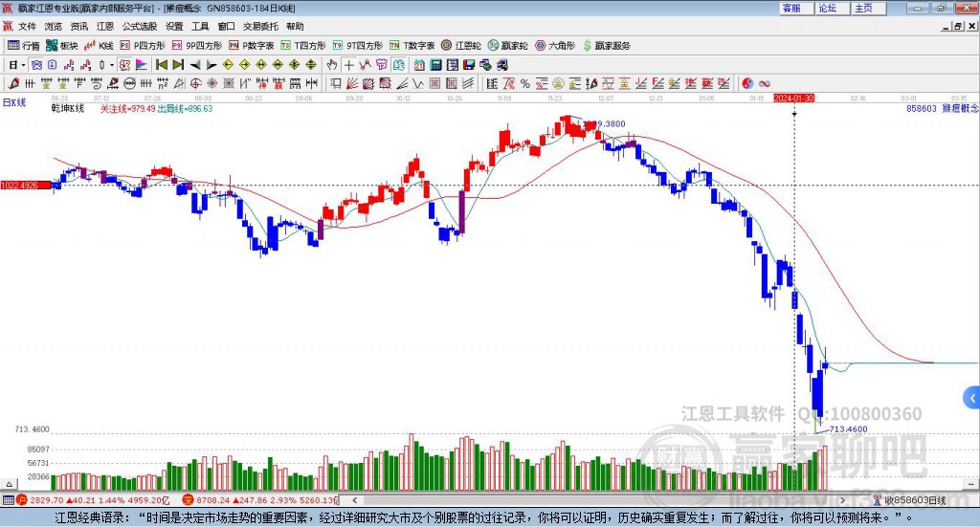980x527 pixels.
Task: Click the 客服 customer service button
Action: (x=796, y=8)
